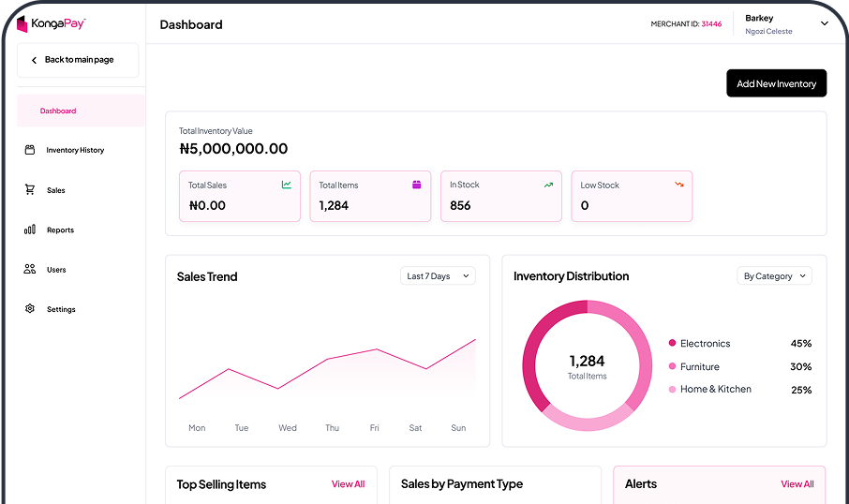This screenshot has width=849, height=504.
Task: Click the Total Items purple box icon
Action: (x=417, y=185)
